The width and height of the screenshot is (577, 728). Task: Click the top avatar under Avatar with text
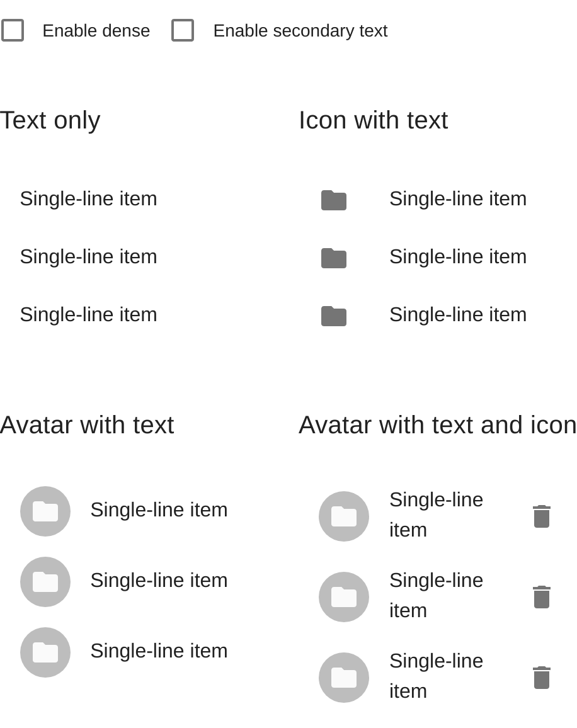pyautogui.click(x=45, y=511)
